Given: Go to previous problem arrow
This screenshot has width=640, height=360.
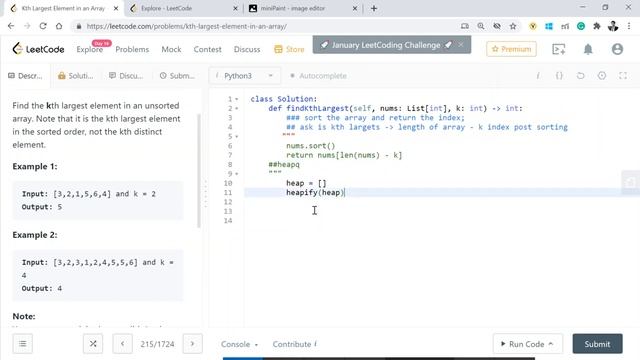Looking at the screenshot, I should 122,344.
